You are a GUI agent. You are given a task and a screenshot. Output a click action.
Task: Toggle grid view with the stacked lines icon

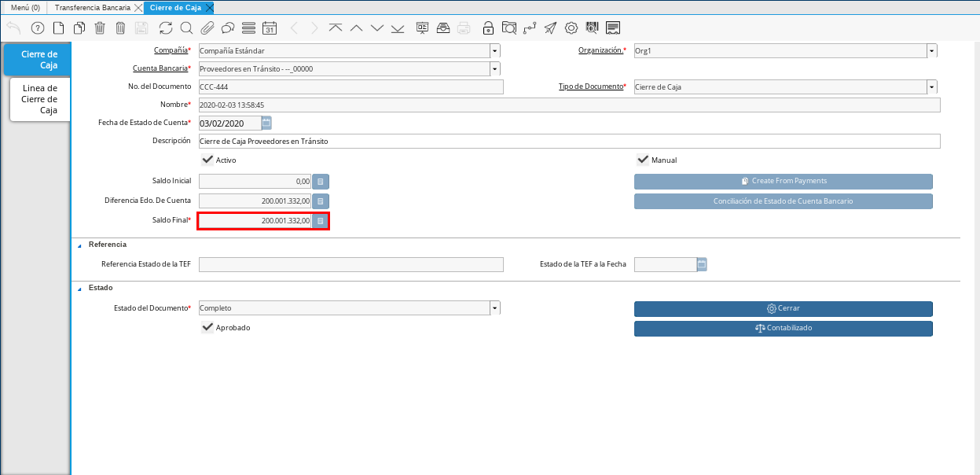point(248,28)
